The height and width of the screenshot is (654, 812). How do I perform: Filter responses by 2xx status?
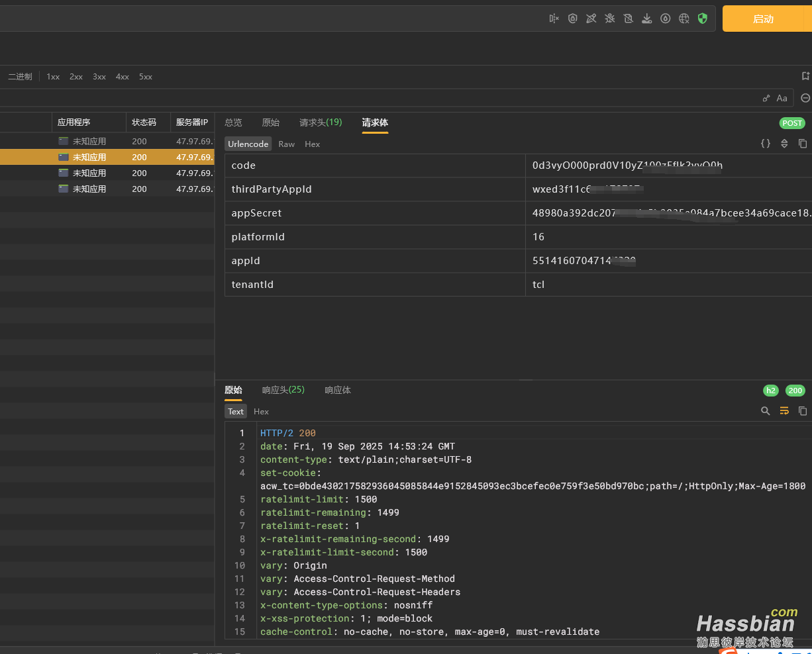point(76,77)
